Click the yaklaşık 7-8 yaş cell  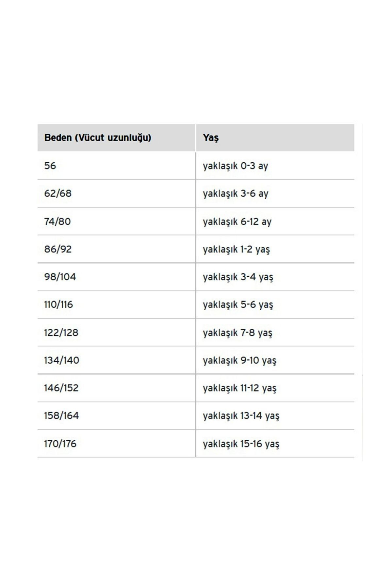coord(275,332)
